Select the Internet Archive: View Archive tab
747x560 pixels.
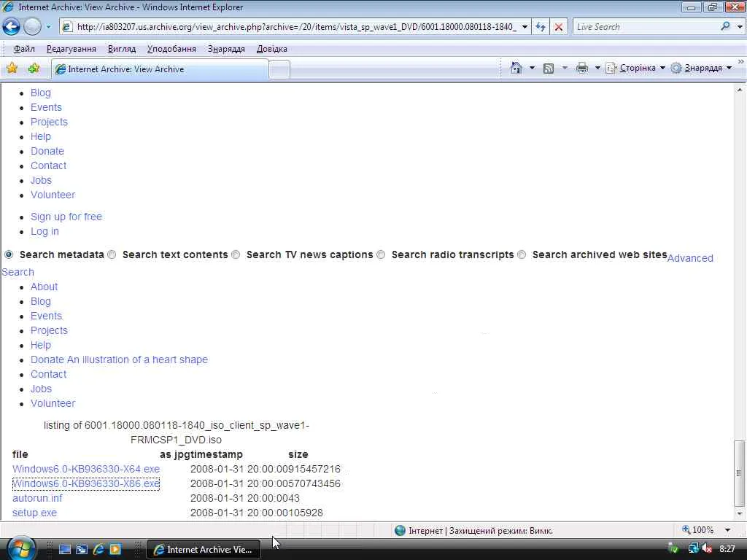click(160, 69)
